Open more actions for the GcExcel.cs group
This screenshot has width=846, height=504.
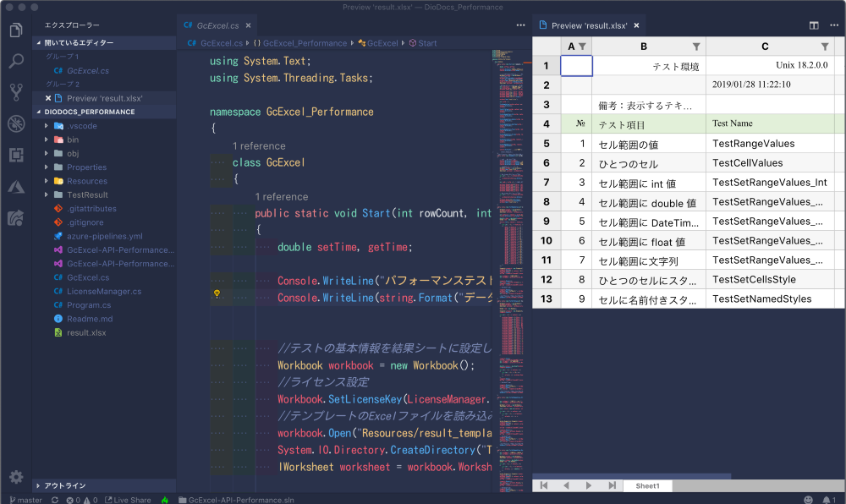pos(520,25)
